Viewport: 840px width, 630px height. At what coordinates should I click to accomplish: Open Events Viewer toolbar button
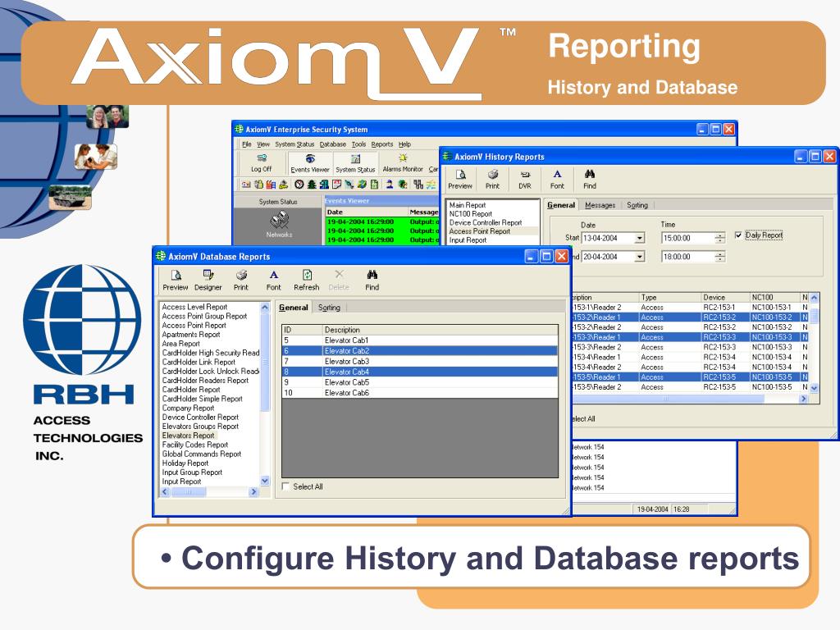309,163
